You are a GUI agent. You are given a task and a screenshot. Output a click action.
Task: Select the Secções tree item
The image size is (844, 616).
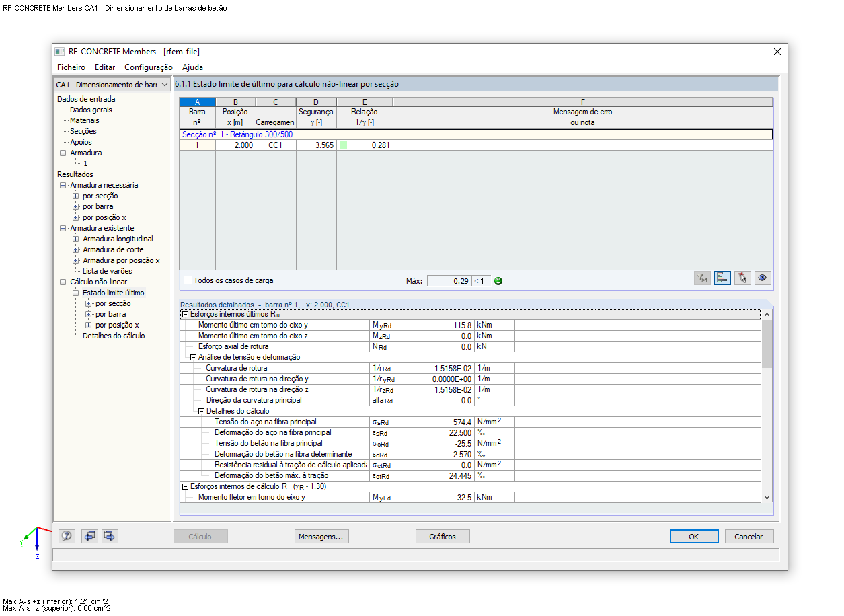coord(83,131)
